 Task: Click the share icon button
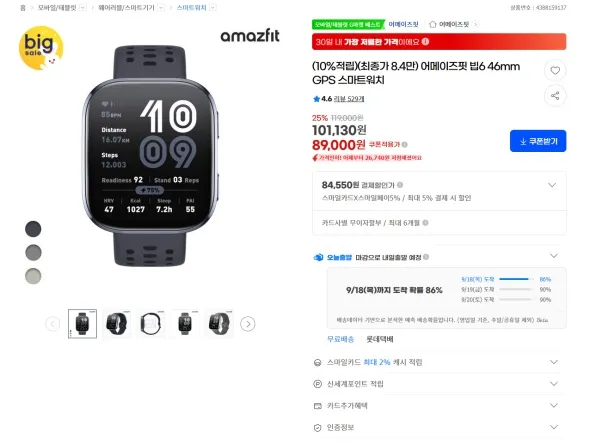pos(555,96)
